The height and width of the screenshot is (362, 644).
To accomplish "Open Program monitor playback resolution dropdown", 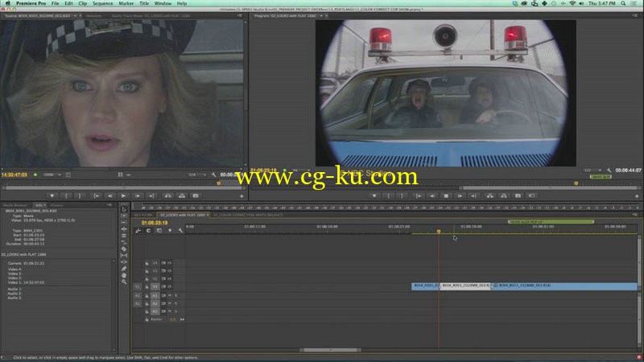I will coord(592,171).
